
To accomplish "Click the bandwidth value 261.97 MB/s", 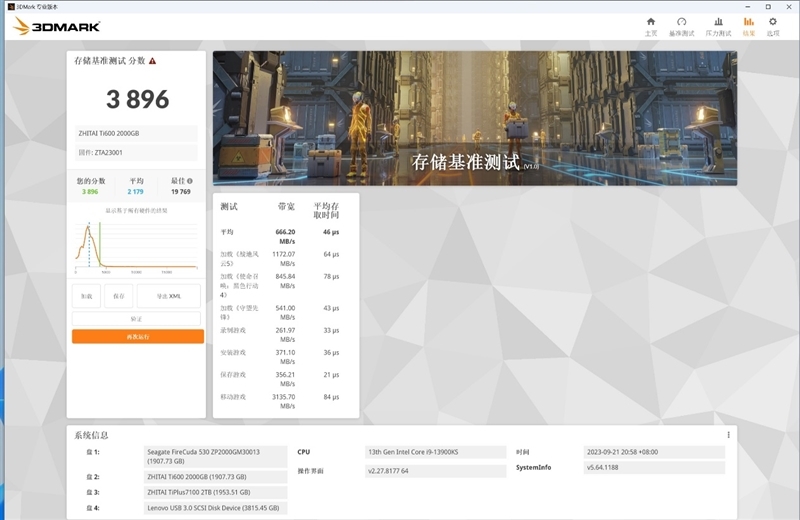I will (285, 335).
